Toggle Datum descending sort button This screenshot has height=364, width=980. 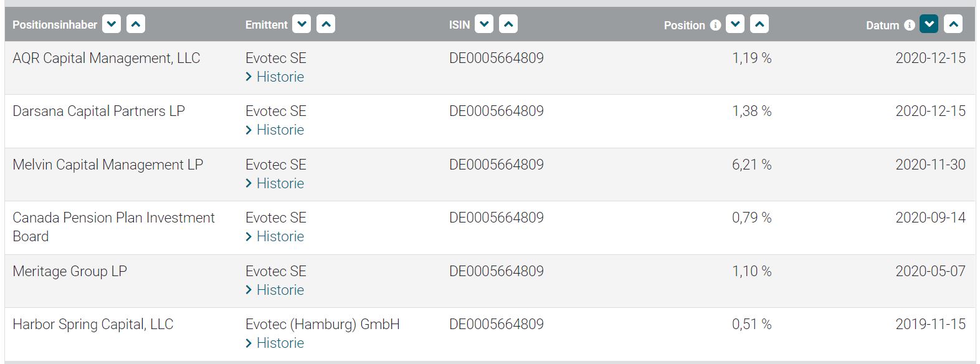[929, 24]
